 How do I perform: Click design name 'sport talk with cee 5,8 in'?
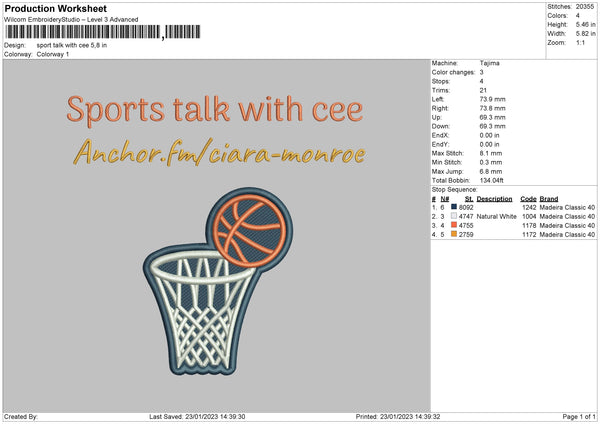point(72,45)
